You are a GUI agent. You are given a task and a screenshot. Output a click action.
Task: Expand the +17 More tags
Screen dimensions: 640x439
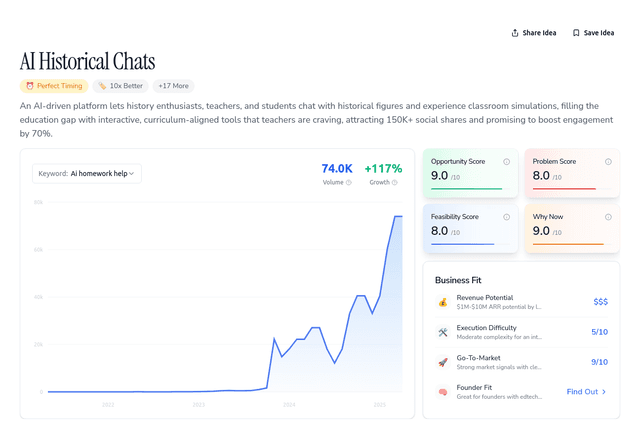[173, 86]
